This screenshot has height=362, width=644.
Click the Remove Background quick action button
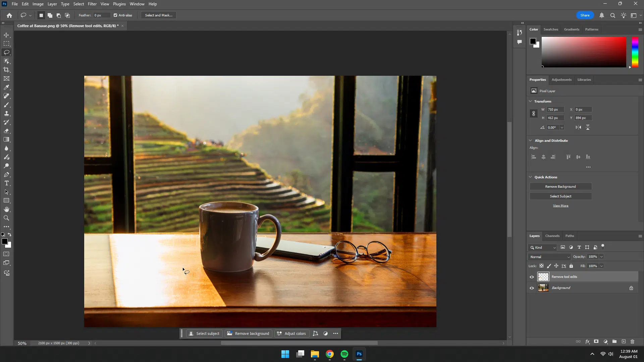[x=560, y=186]
